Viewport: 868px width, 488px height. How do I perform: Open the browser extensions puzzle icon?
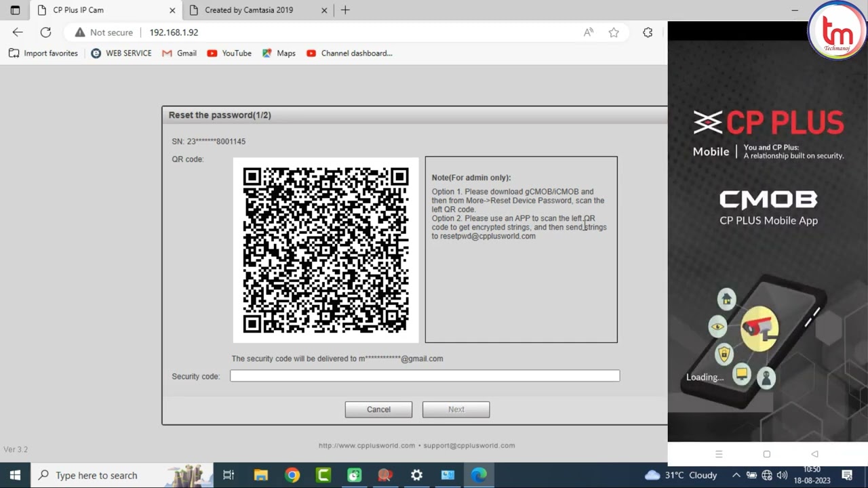[x=648, y=33]
